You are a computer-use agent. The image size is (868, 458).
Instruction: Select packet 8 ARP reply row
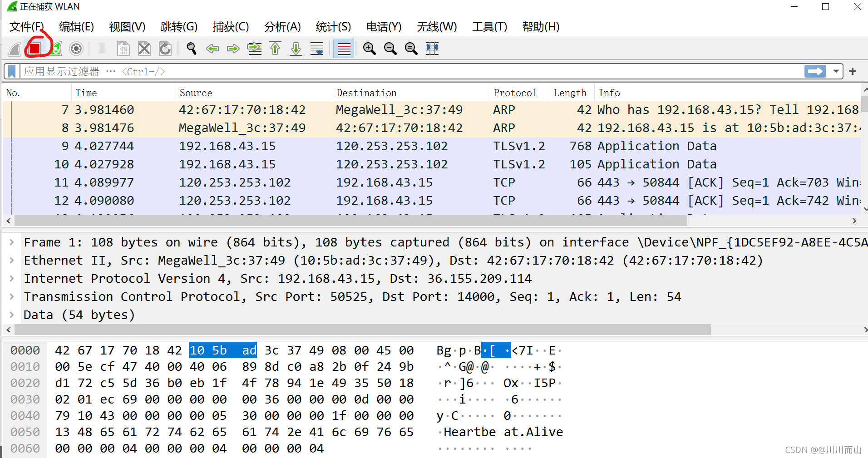pyautogui.click(x=431, y=128)
